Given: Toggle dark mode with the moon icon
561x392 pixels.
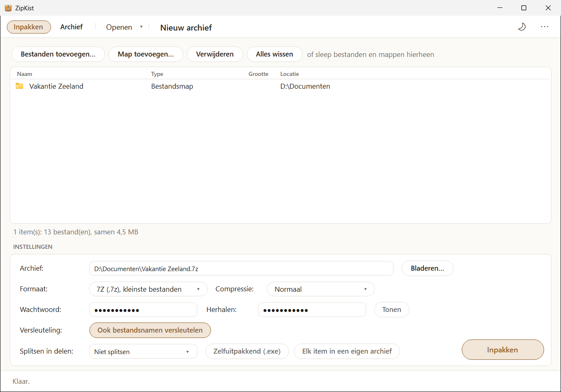Looking at the screenshot, I should pos(522,27).
